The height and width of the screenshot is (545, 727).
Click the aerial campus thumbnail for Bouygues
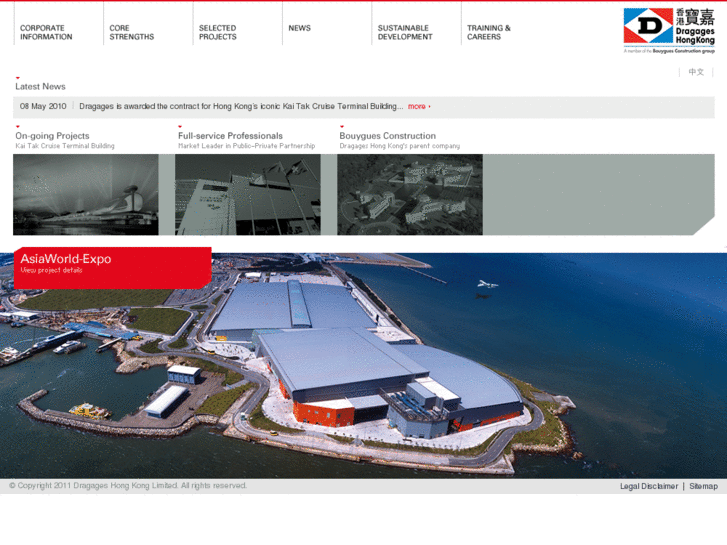(410, 195)
